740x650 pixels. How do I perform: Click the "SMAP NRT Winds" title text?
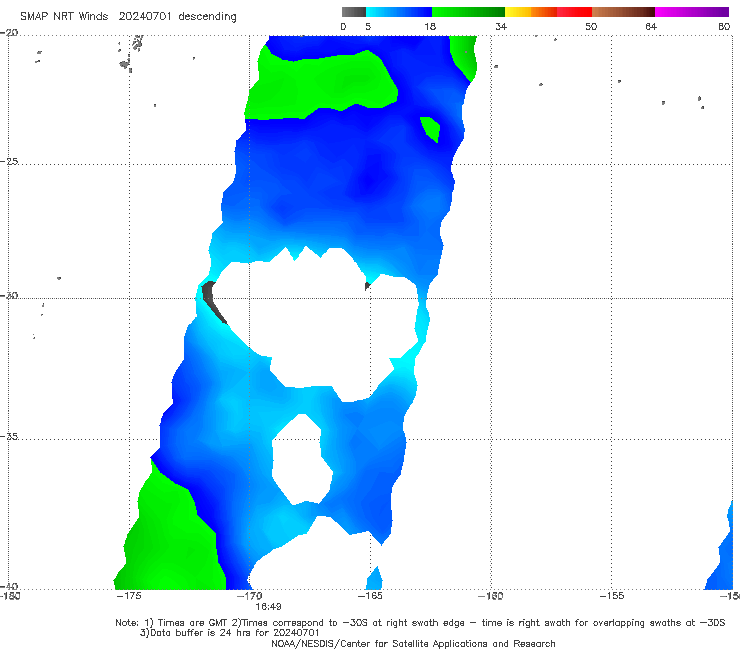[x=64, y=17]
